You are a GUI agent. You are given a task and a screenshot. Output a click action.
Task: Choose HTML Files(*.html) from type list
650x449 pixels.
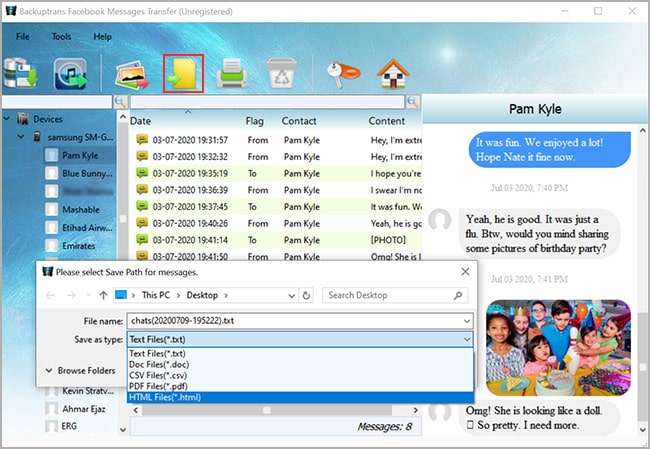click(x=165, y=397)
